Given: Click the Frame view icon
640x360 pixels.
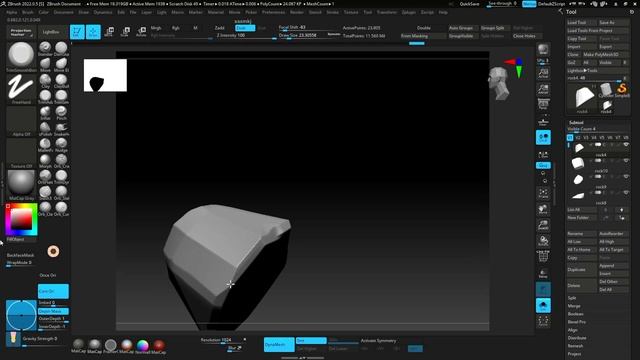Looking at the screenshot, I should click(543, 193).
